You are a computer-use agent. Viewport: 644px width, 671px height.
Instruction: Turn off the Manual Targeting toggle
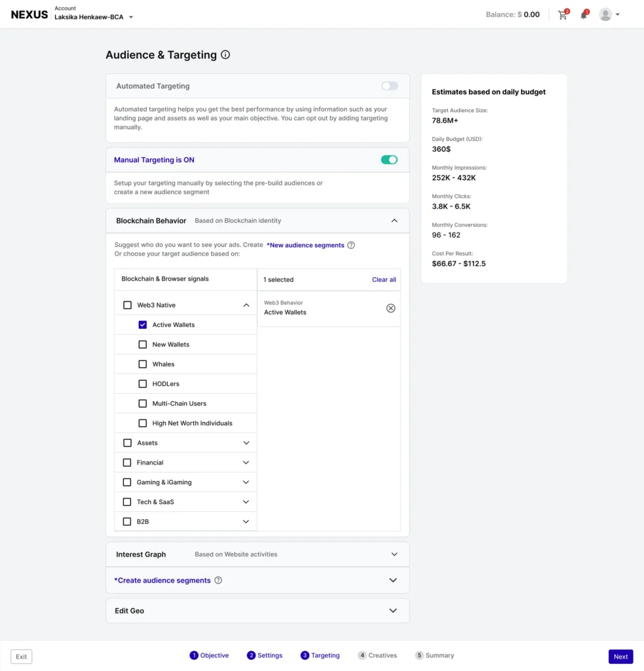[x=389, y=160]
